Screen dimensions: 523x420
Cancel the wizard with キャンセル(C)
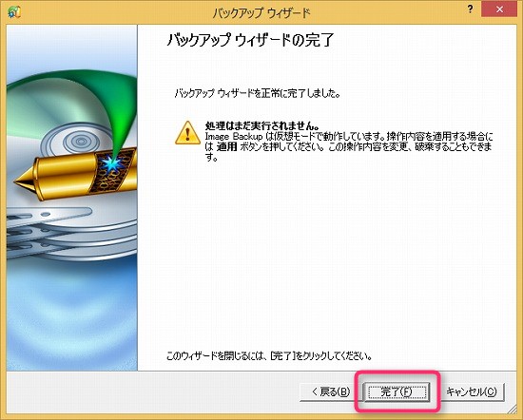click(x=472, y=391)
